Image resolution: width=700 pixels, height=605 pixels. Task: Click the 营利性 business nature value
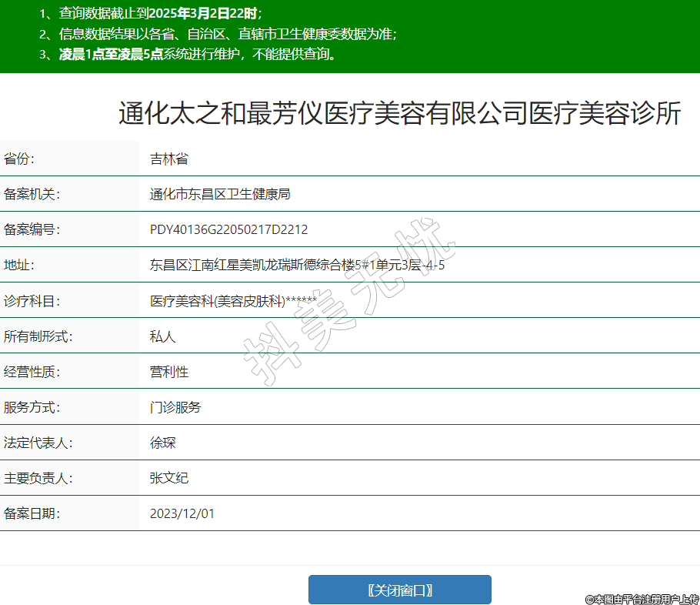(169, 372)
